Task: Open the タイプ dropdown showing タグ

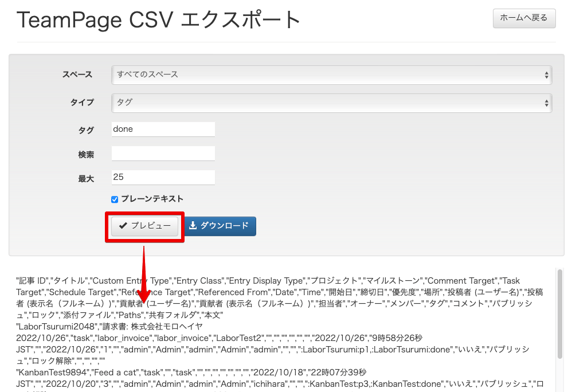Action: tap(332, 103)
